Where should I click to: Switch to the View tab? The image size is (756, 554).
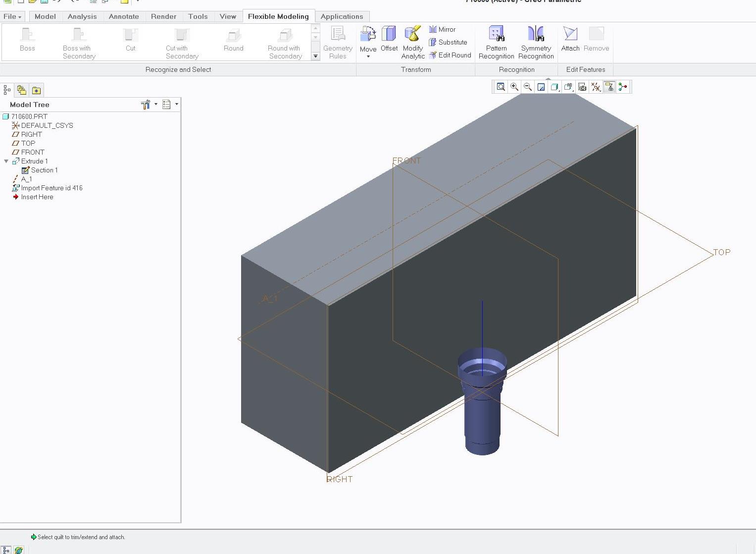point(228,16)
